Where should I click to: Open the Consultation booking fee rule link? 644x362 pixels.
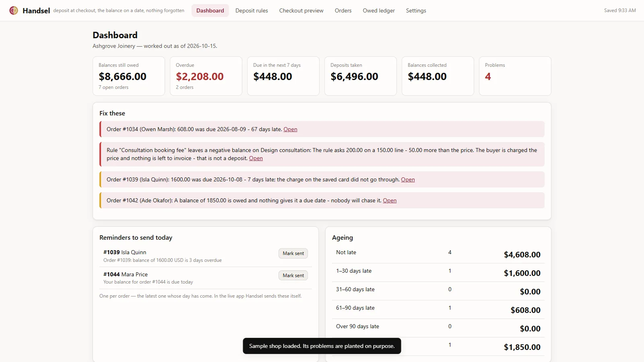pyautogui.click(x=256, y=158)
